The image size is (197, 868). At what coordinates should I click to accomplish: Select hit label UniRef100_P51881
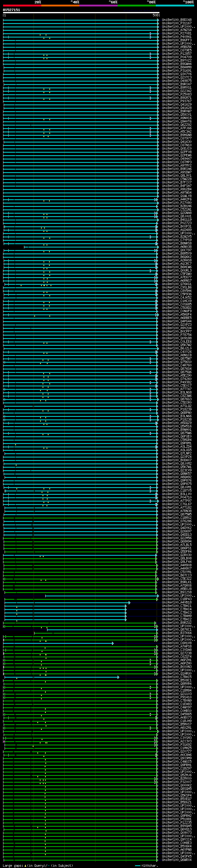coord(177,819)
